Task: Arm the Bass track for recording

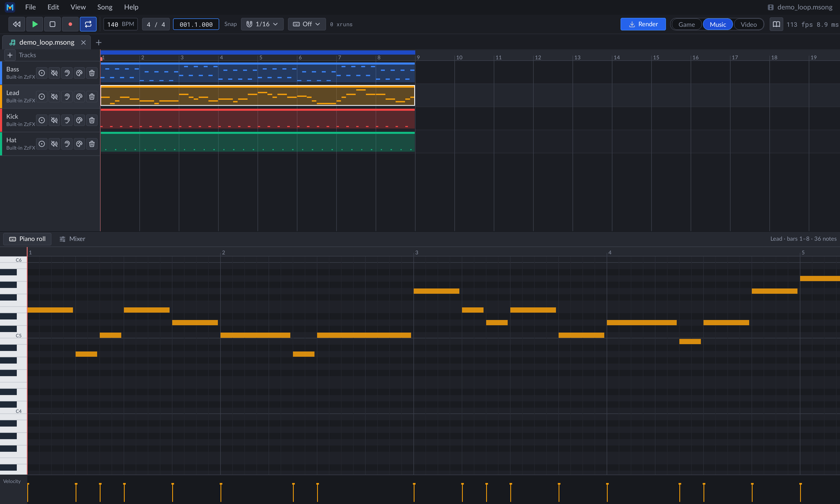Action: (42, 73)
